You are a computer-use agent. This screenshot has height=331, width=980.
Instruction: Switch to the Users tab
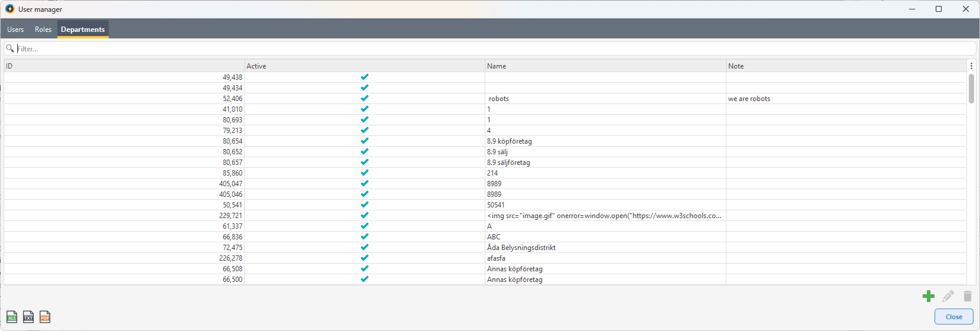15,30
